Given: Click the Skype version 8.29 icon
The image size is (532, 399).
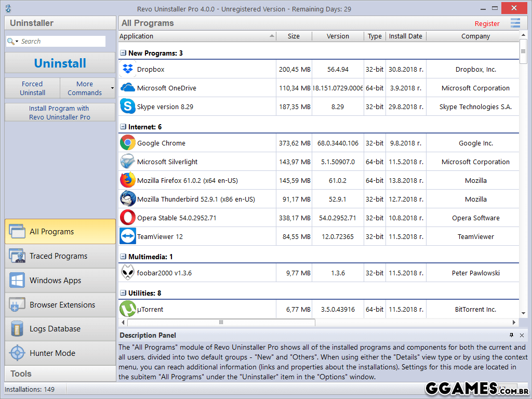Looking at the screenshot, I should pos(127,107).
